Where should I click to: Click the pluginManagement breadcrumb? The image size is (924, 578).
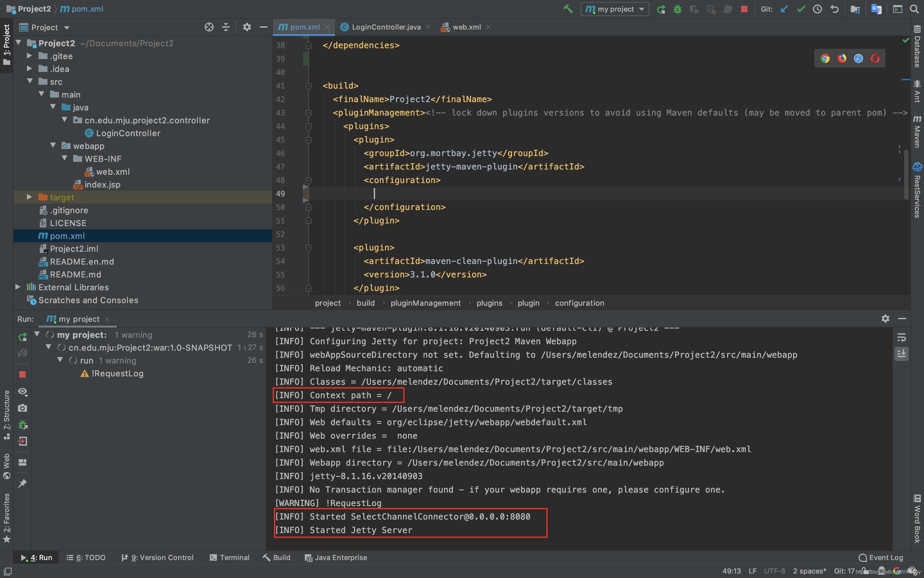point(425,303)
